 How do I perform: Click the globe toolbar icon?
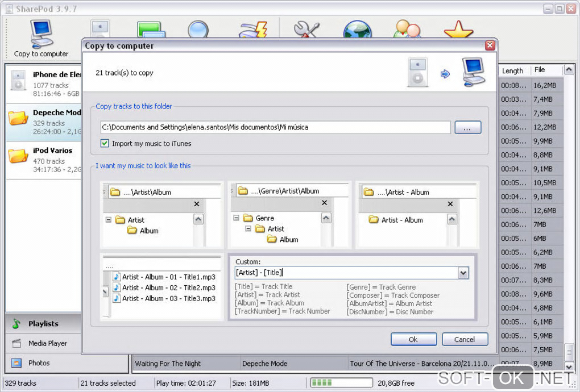click(357, 29)
